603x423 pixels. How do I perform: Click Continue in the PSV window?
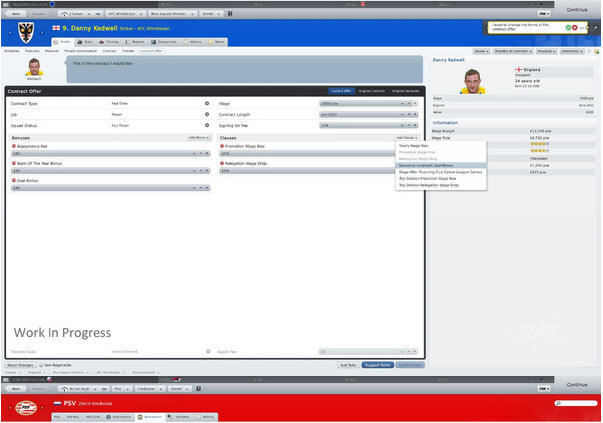click(x=577, y=385)
